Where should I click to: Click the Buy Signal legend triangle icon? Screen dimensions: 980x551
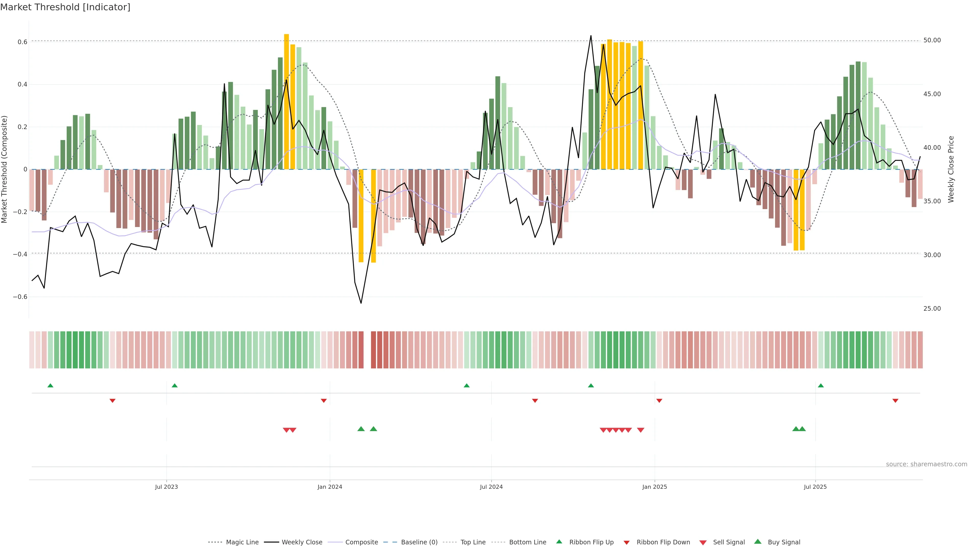tap(757, 542)
